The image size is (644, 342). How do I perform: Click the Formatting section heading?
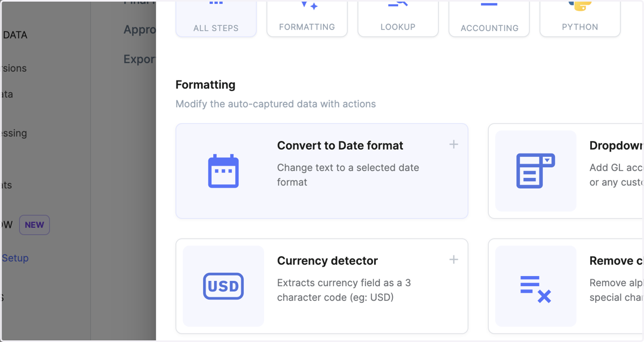tap(206, 85)
